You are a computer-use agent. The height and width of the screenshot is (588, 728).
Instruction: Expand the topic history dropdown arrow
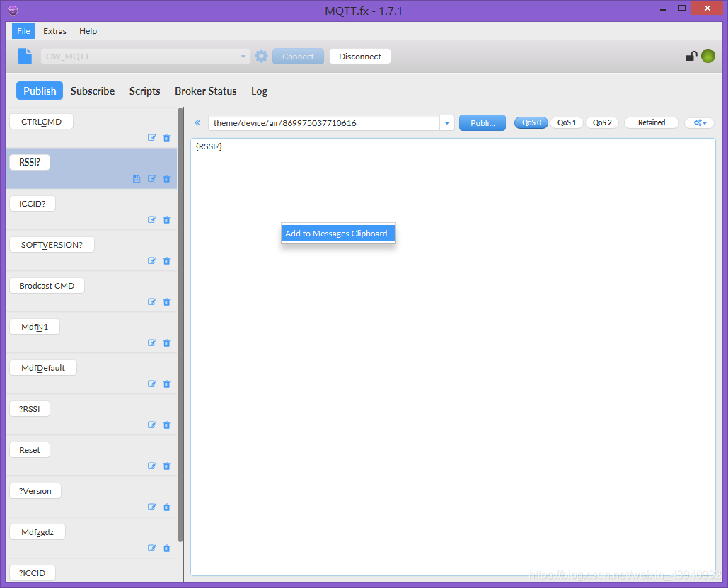[x=446, y=123]
